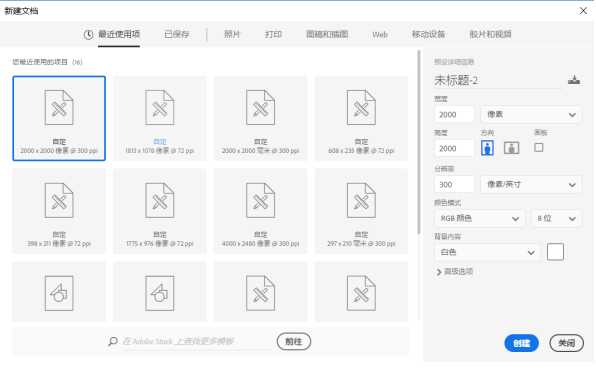The height and width of the screenshot is (368, 596).
Task: Click the clock icon beside 最近使用项
Action: (88, 35)
